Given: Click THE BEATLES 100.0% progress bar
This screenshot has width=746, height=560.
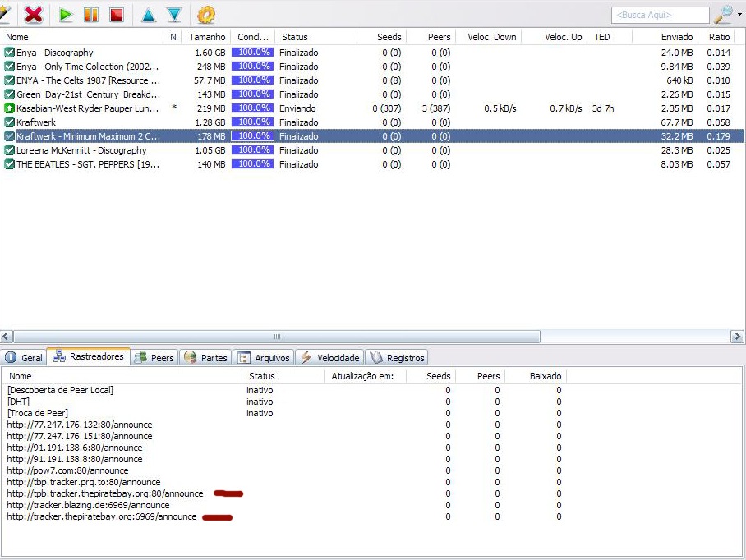Looking at the screenshot, I should (252, 164).
